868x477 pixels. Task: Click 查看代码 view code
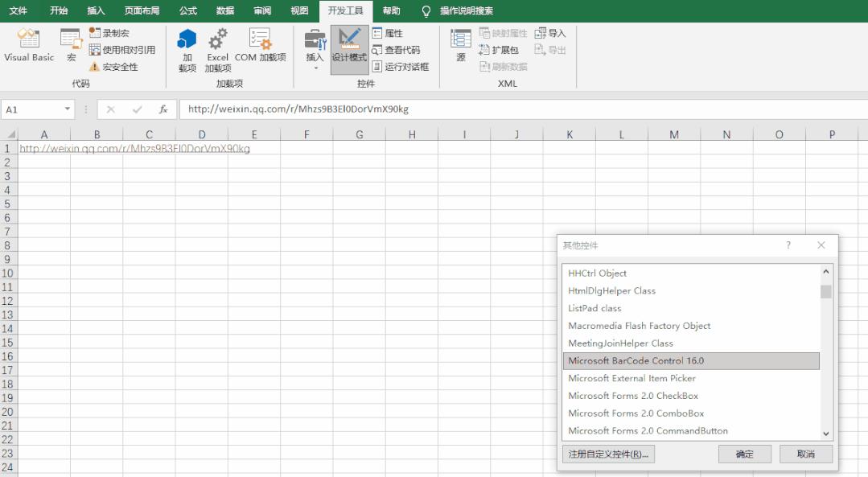[397, 50]
